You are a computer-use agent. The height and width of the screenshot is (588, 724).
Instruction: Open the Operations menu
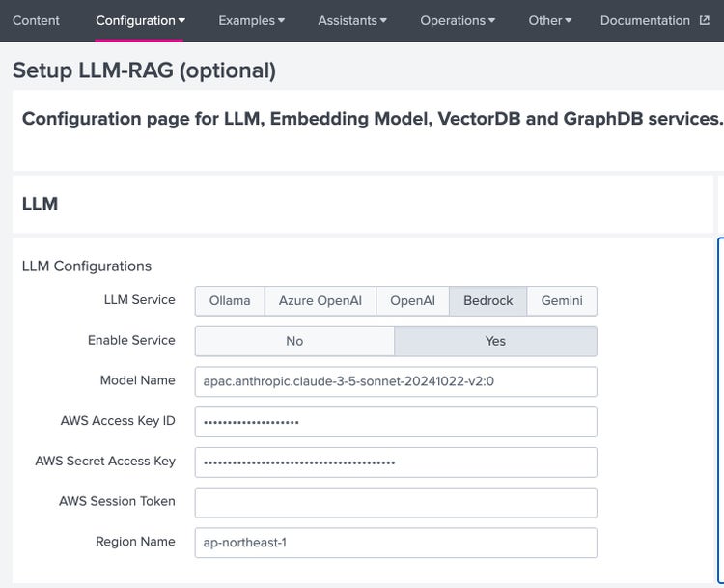(458, 20)
